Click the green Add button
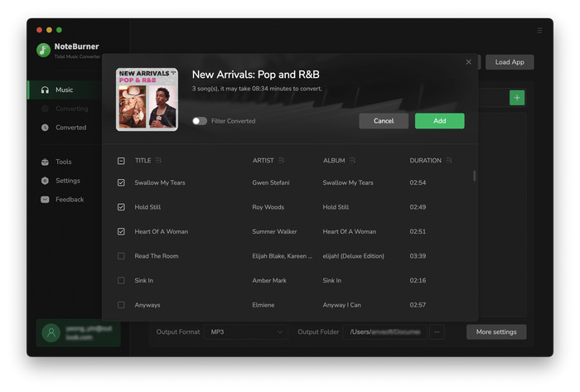Viewport: 580px width, 392px height. click(439, 121)
